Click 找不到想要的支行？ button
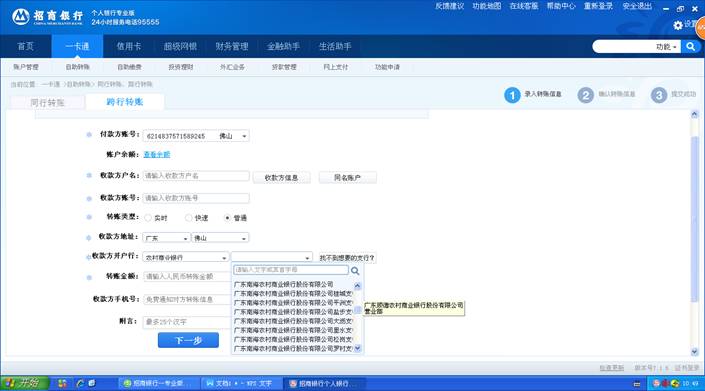 (x=347, y=258)
